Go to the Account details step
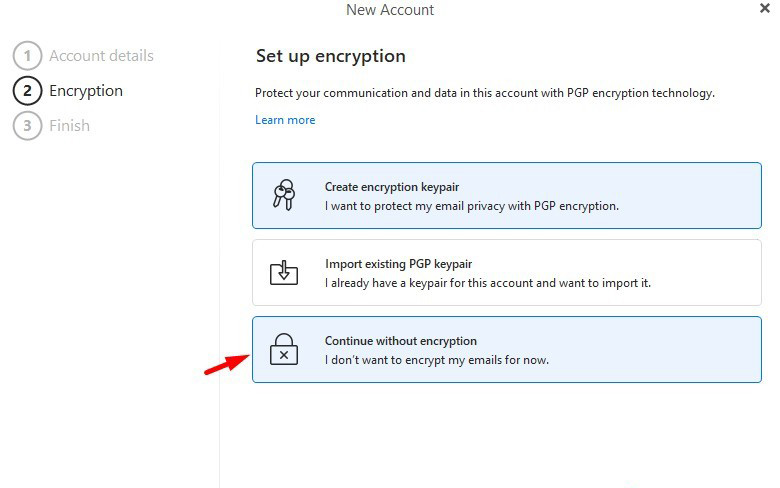780x488 pixels. point(101,56)
